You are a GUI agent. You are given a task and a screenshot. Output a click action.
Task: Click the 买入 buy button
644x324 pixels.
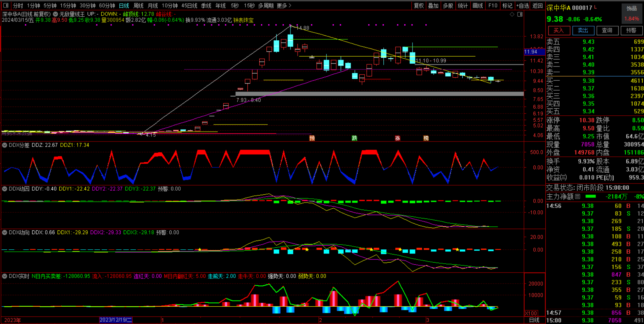pos(559,31)
